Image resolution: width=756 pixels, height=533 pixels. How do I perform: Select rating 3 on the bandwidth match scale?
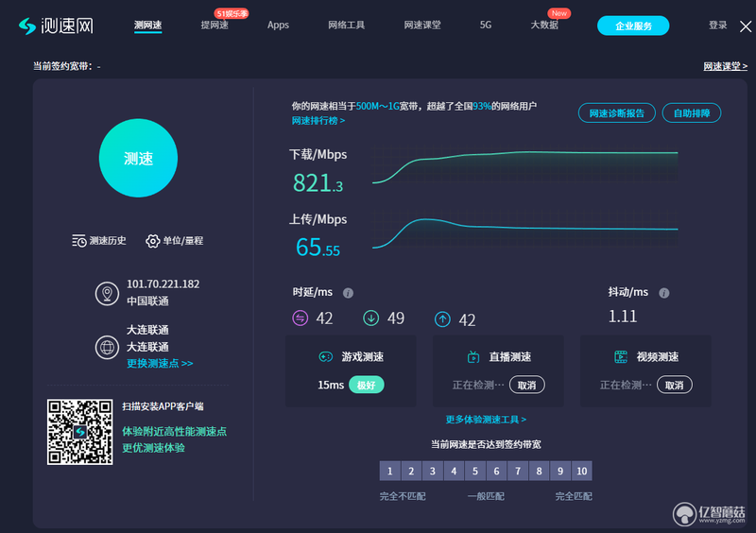click(x=433, y=471)
